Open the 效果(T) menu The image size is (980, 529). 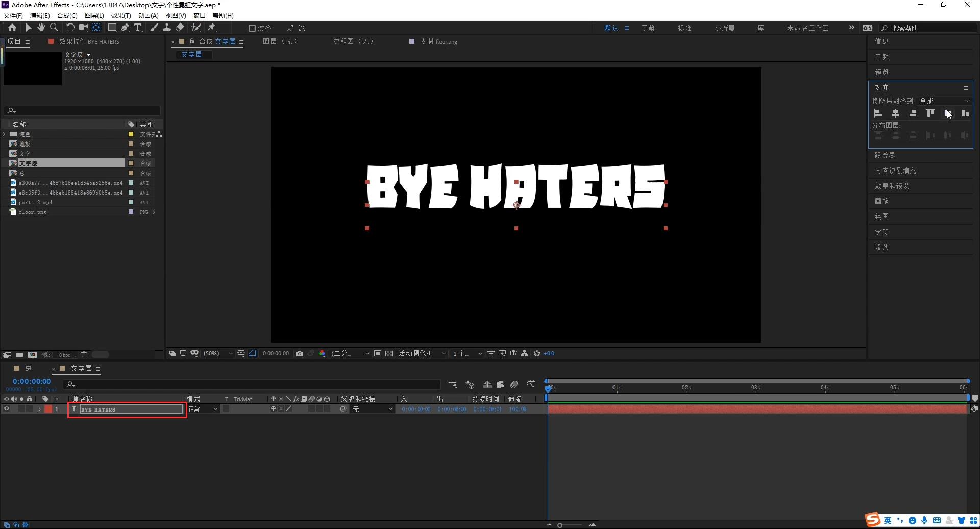point(121,15)
